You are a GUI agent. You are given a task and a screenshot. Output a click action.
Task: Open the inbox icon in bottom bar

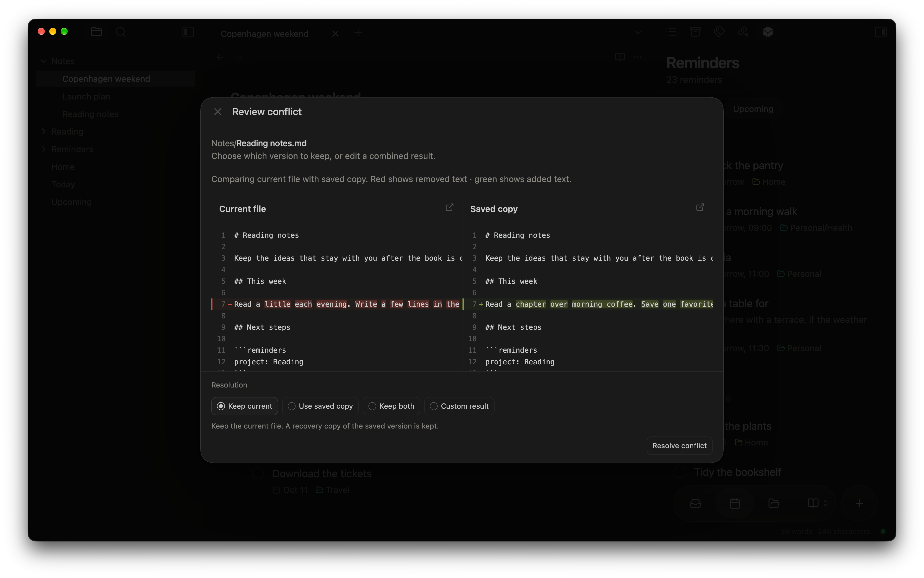point(695,503)
